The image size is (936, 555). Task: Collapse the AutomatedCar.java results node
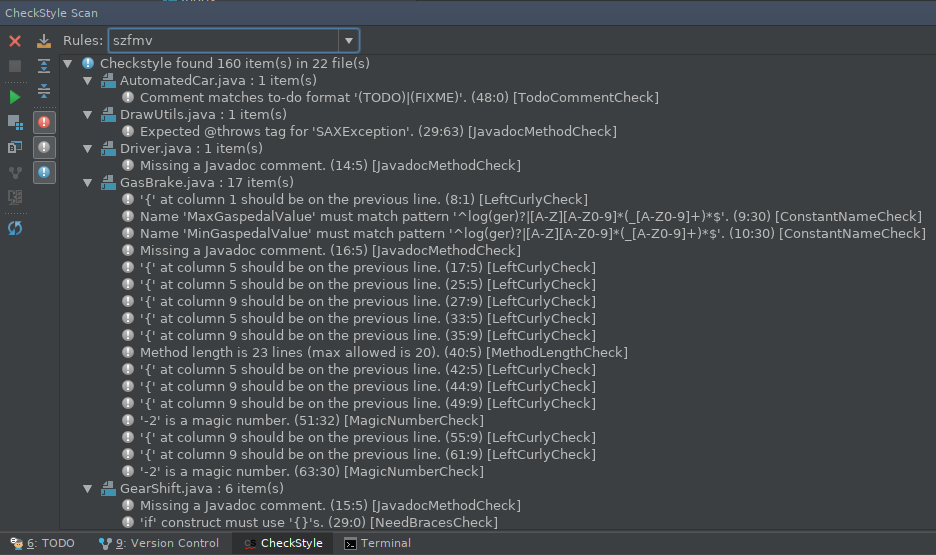(88, 81)
